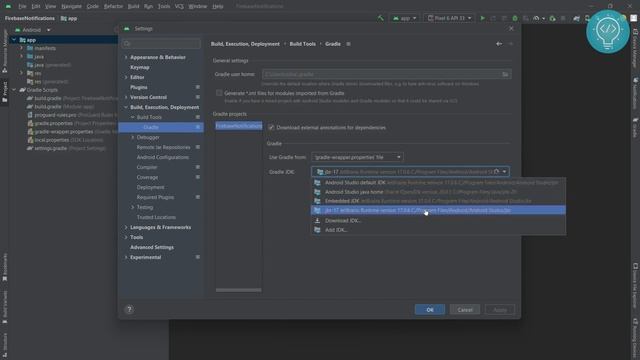640x360 pixels.
Task: Collapse the Build Tools node
Action: (132, 117)
